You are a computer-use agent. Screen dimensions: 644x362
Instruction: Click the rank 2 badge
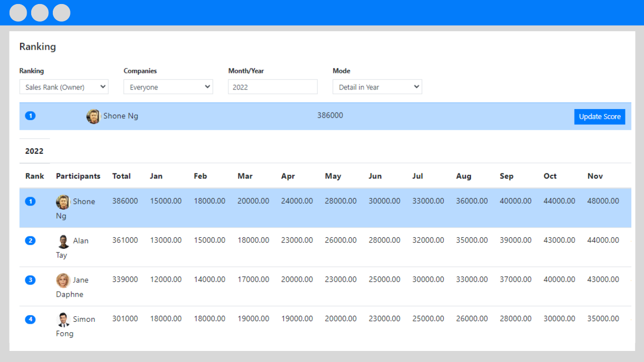coord(30,240)
